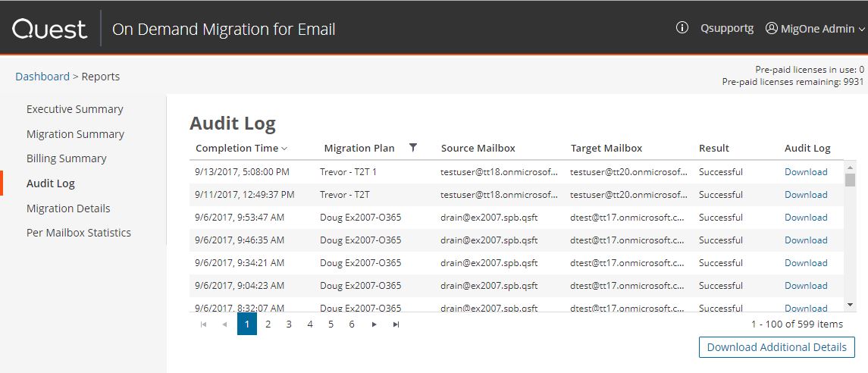Go back to Dashboard breadcrumb
Viewport: 868px width, 373px height.
coord(42,77)
